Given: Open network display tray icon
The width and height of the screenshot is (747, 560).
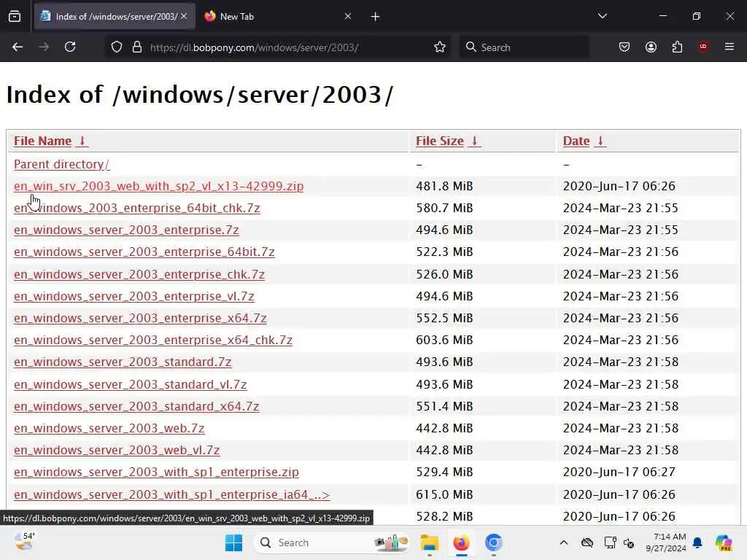Looking at the screenshot, I should (610, 542).
